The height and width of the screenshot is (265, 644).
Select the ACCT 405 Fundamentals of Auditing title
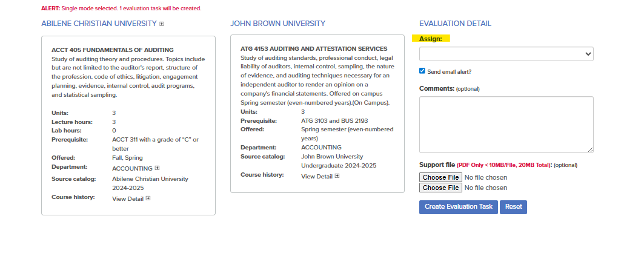pos(113,50)
